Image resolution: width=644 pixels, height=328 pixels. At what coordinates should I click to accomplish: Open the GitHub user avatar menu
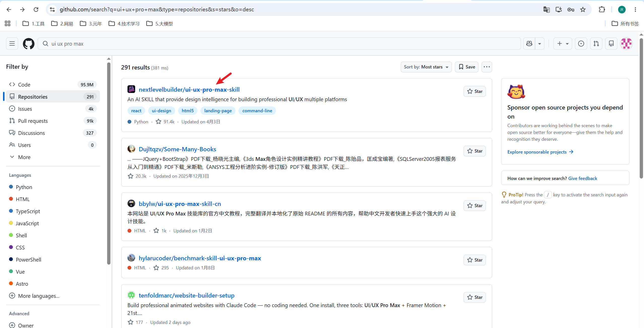coord(626,44)
